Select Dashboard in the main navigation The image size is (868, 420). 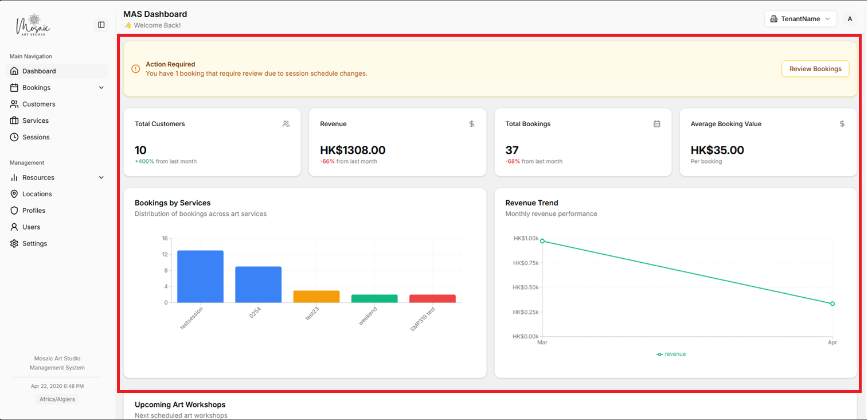pos(39,71)
